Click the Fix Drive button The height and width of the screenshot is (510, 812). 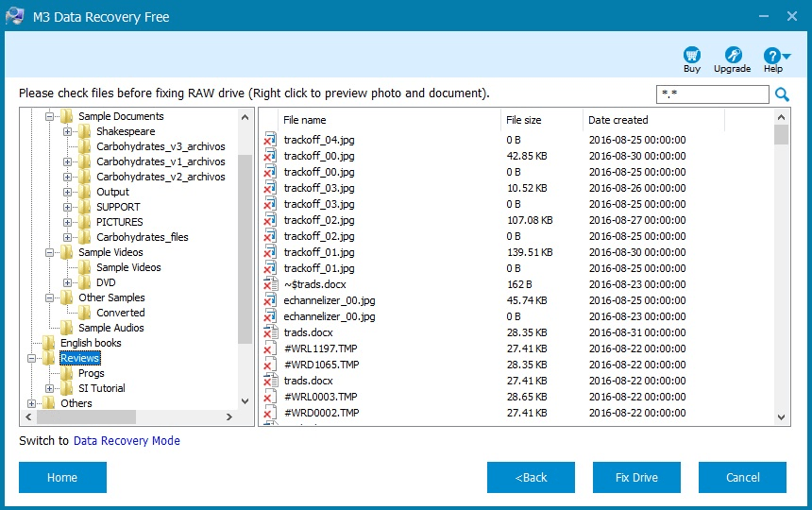pos(636,477)
